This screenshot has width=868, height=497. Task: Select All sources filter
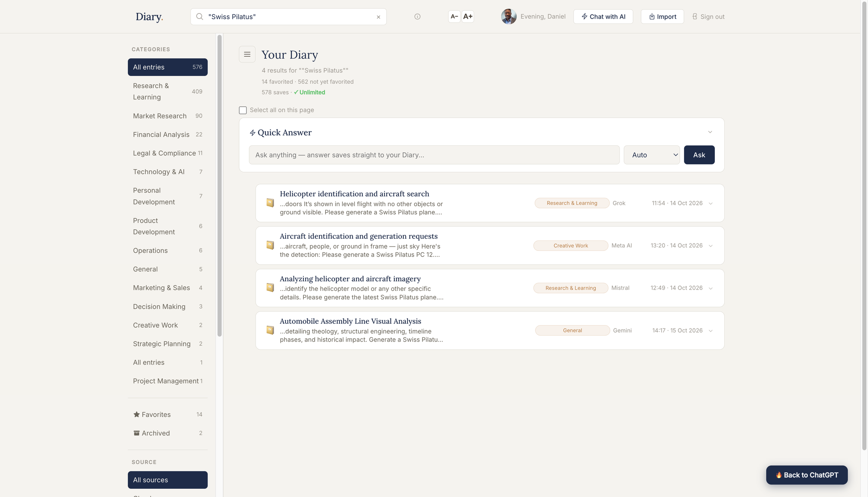168,480
